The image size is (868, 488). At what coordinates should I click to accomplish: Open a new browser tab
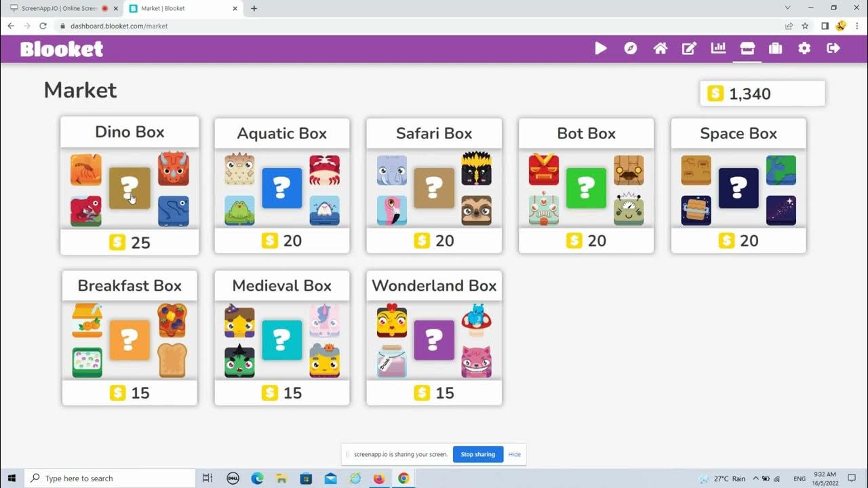pos(254,8)
